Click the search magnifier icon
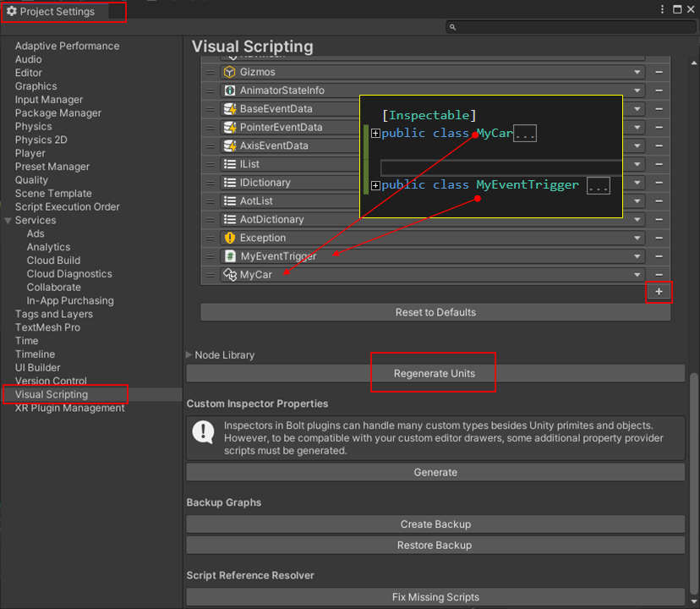Image resolution: width=700 pixels, height=609 pixels. coord(452,27)
